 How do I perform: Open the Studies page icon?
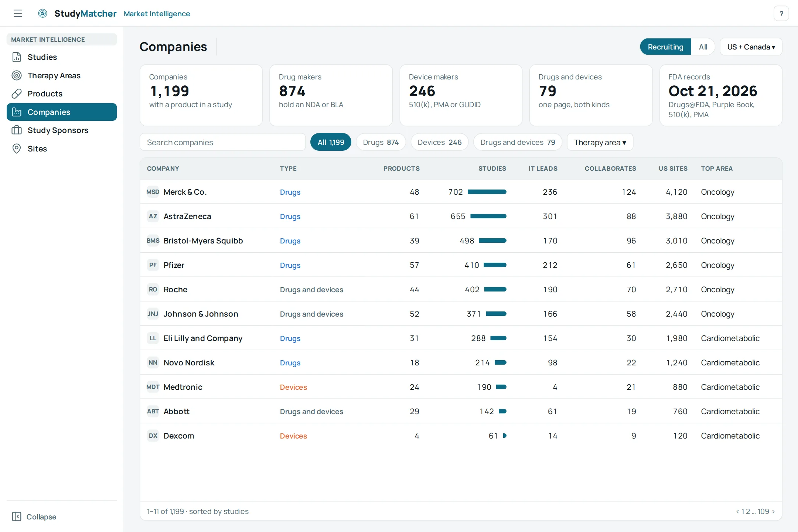(17, 57)
